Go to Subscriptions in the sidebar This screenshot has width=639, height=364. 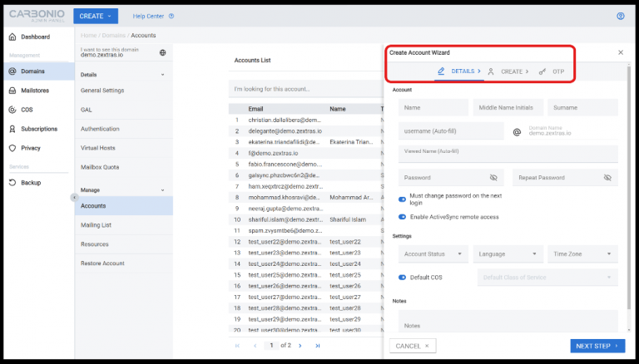38,129
